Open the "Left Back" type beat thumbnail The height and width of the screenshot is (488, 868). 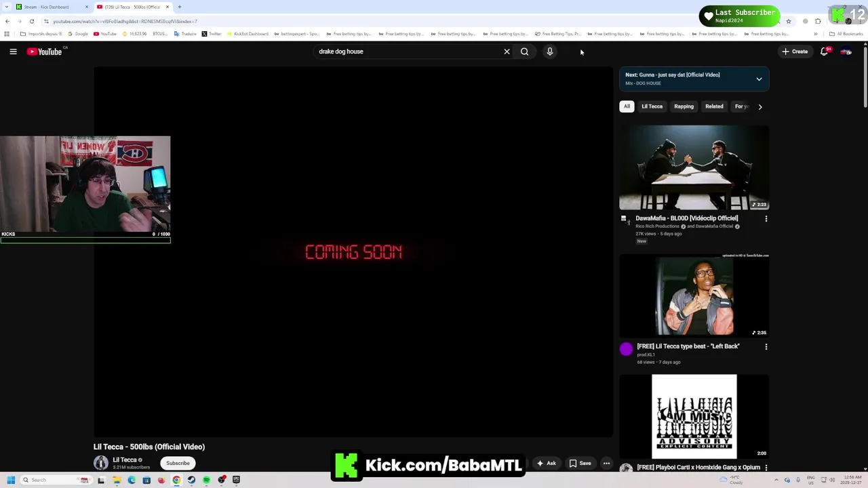[694, 296]
